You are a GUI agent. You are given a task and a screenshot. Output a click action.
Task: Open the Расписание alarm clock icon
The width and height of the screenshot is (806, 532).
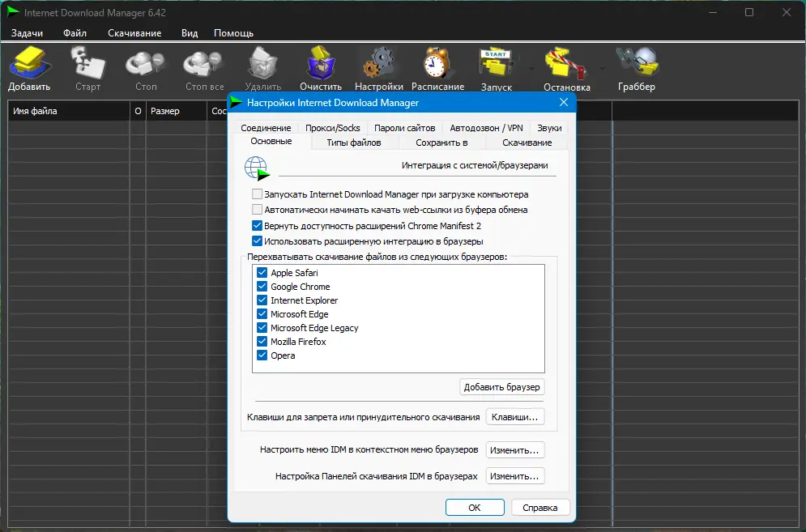click(x=437, y=62)
